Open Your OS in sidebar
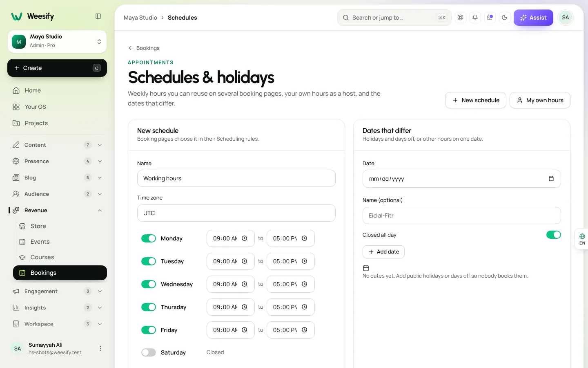The image size is (588, 368). point(57,107)
